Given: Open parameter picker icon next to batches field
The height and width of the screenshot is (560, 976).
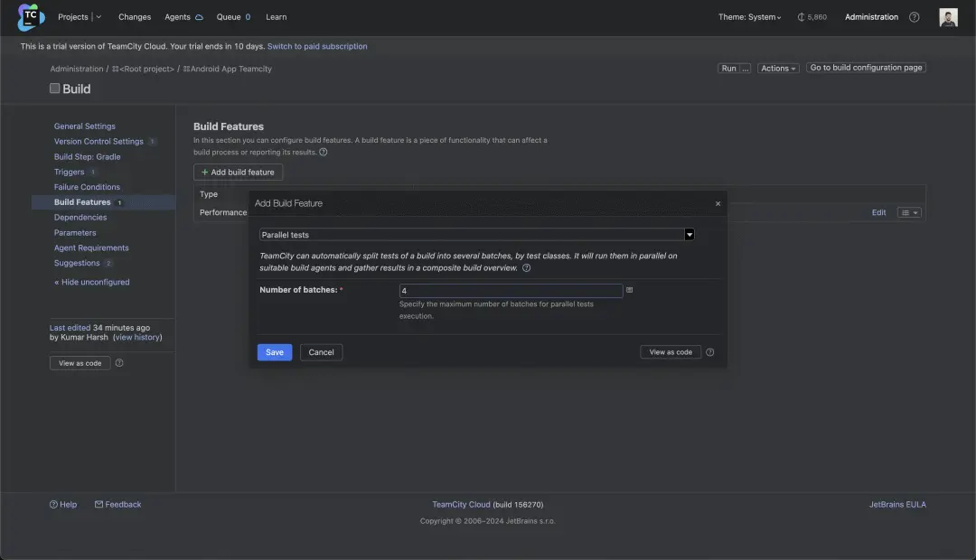Looking at the screenshot, I should tap(630, 290).
